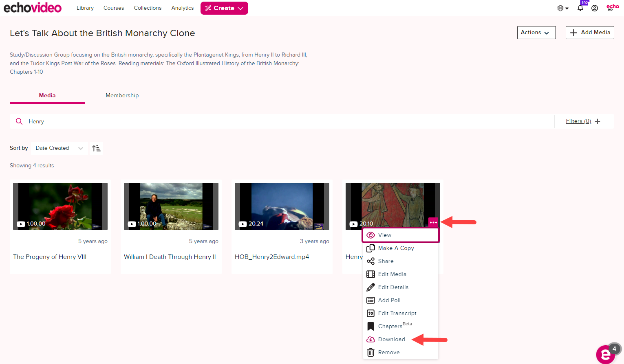Open the Filters (0) link

[578, 121]
